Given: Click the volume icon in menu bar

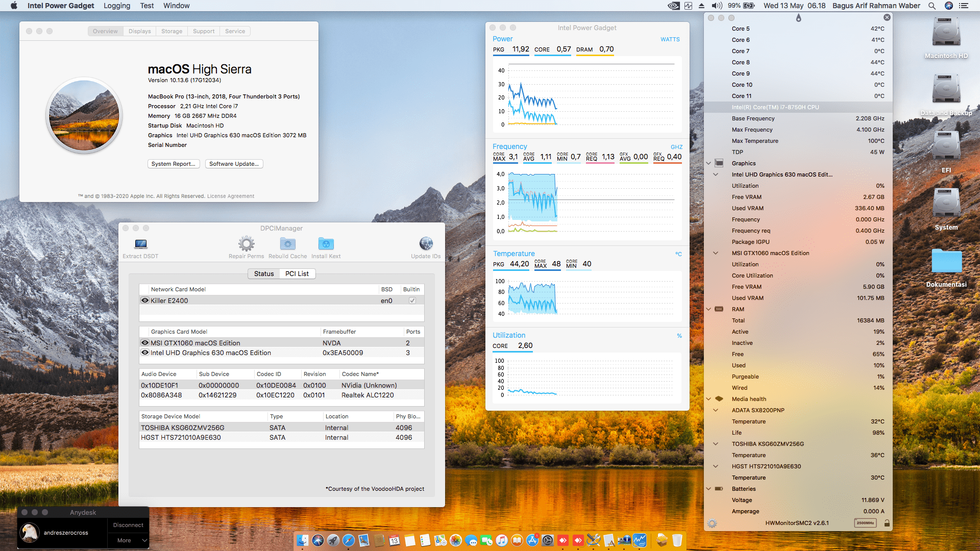Looking at the screenshot, I should (717, 6).
